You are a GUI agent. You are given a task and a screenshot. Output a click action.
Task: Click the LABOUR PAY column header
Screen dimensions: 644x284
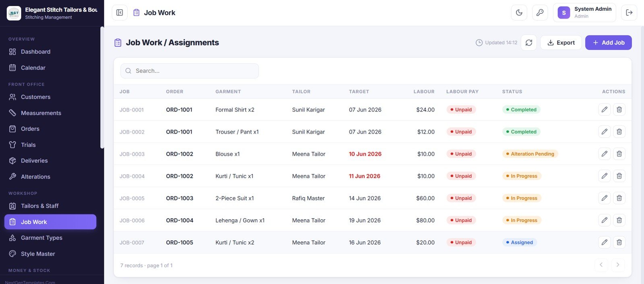click(462, 92)
